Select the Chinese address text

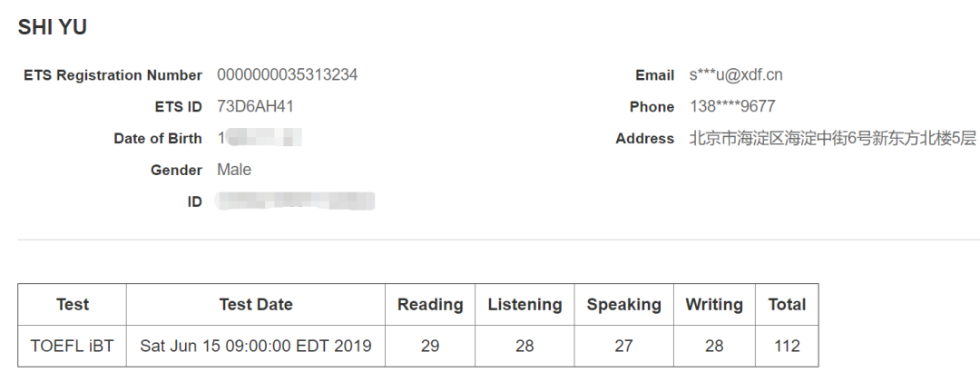pyautogui.click(x=833, y=139)
